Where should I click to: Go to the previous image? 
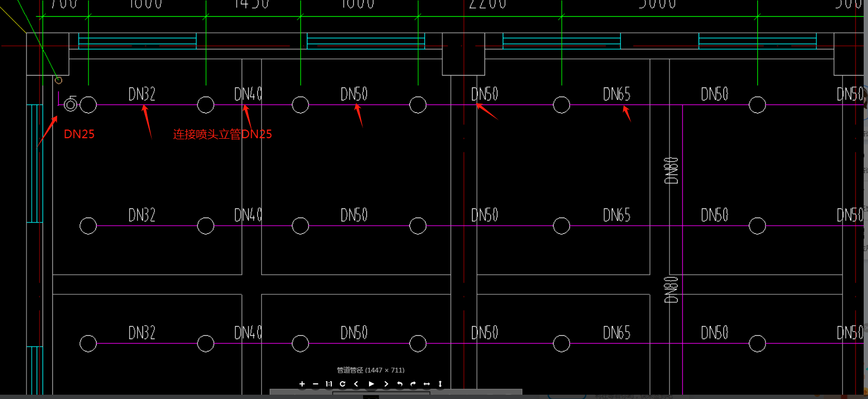coord(356,384)
